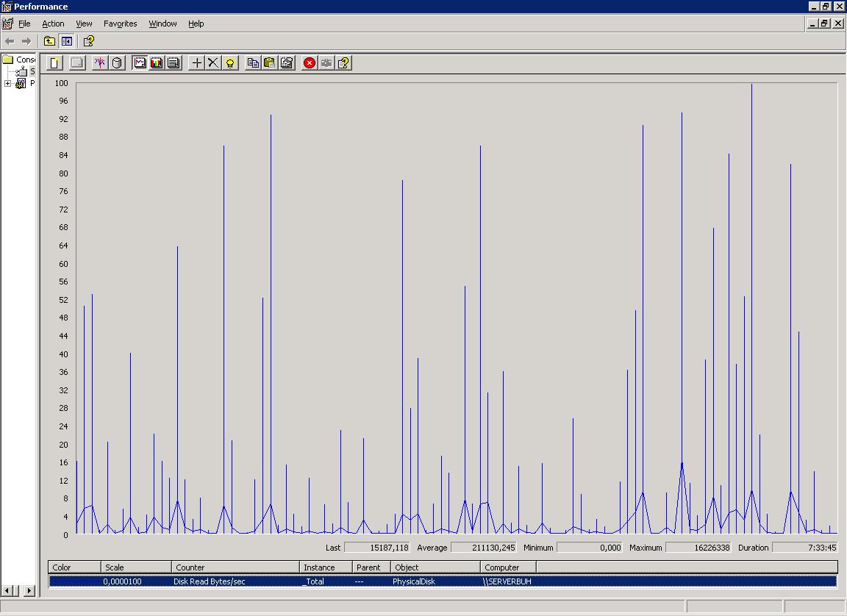Freeze the display with the red button
The width and height of the screenshot is (847, 616).
[310, 63]
